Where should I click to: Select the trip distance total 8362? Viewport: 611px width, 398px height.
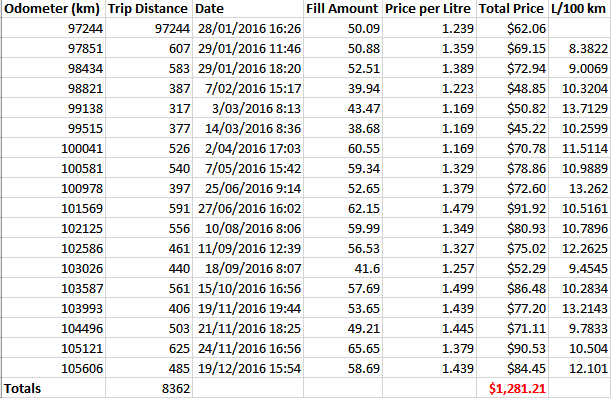149,388
